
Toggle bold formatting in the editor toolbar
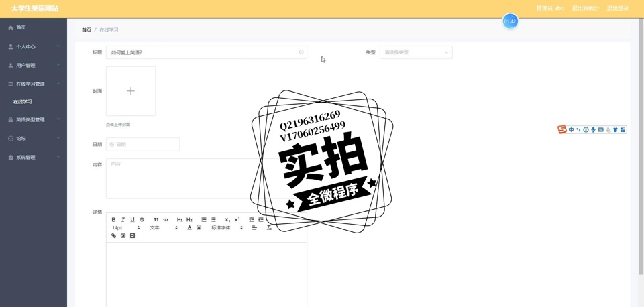(113, 220)
